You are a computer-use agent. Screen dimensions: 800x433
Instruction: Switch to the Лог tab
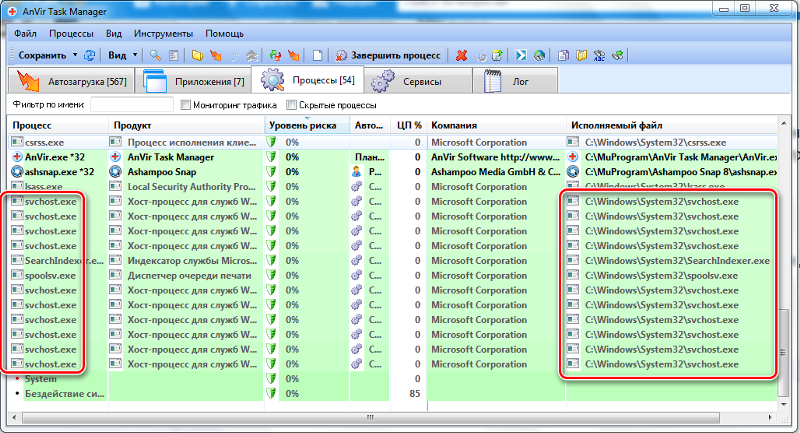[515, 81]
